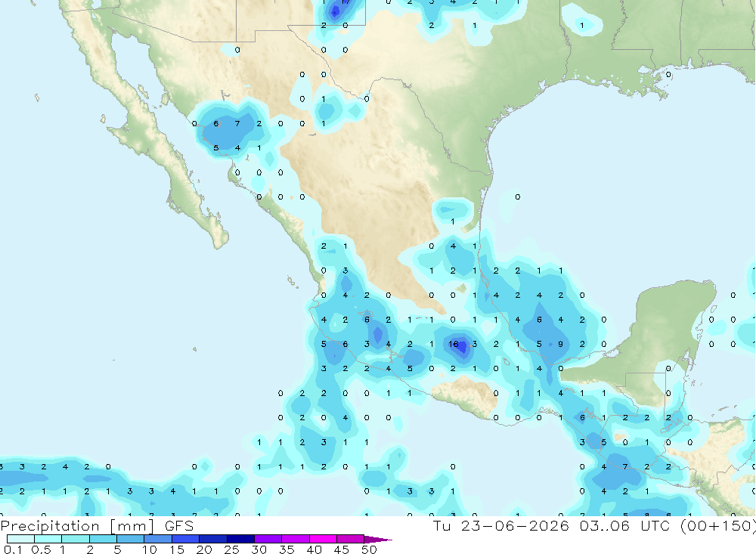756x554 pixels.
Task: Pick the legend swatch for 1 to 2 mm
Action: point(76,539)
